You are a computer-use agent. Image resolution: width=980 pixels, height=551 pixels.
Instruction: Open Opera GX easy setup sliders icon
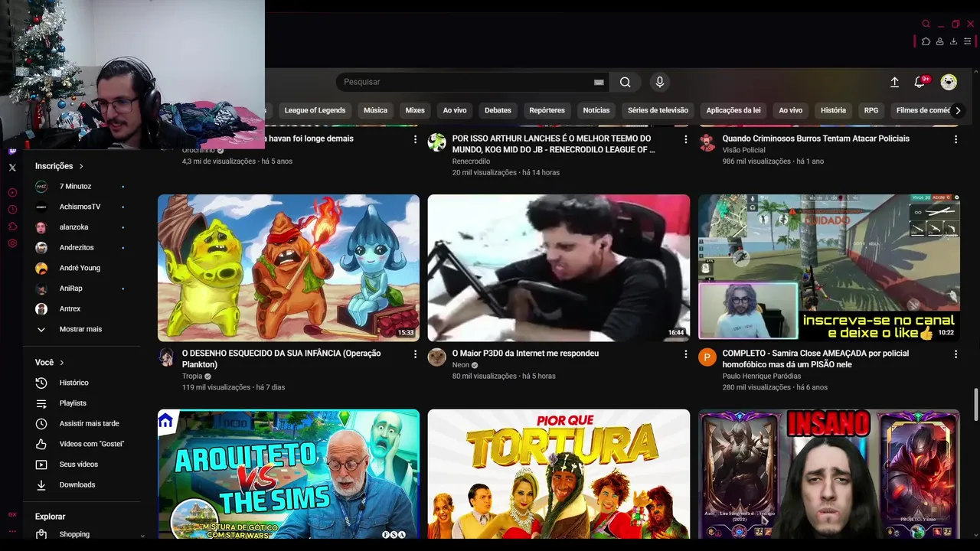tap(967, 41)
